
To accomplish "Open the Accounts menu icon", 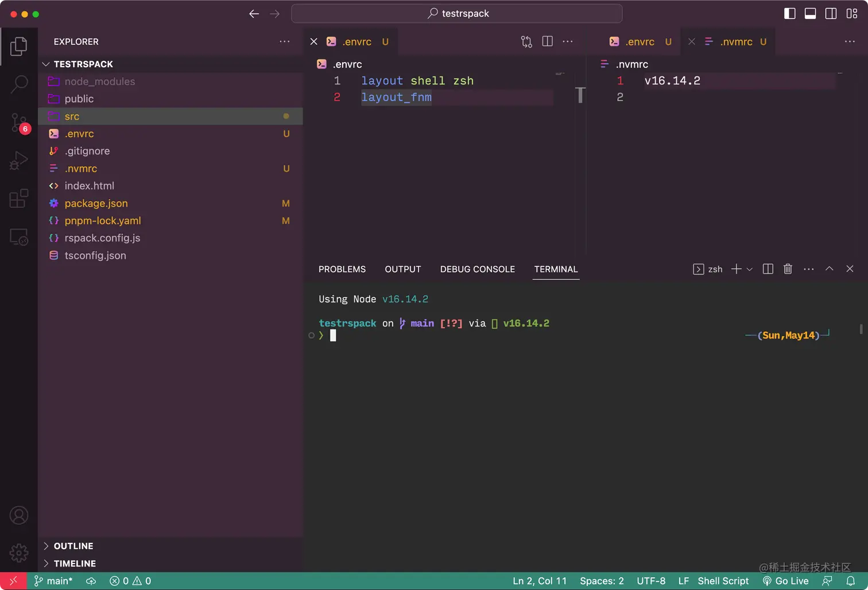I will point(19,515).
